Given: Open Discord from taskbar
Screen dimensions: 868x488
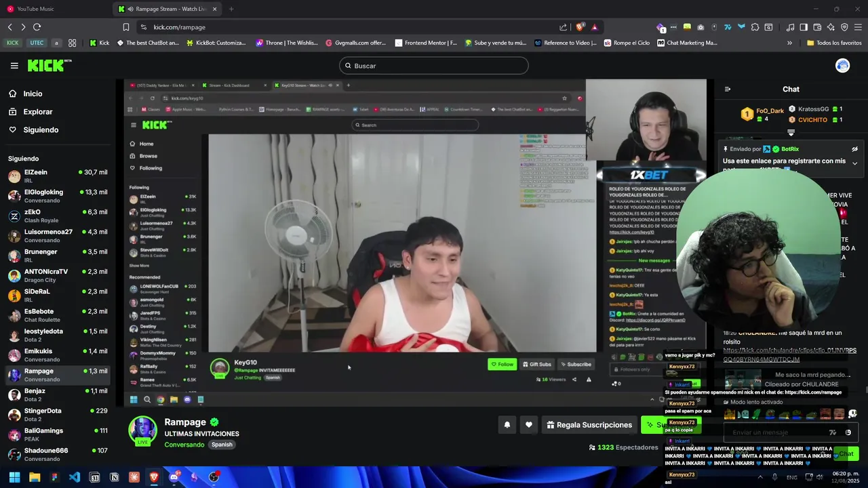Looking at the screenshot, I should 174,477.
